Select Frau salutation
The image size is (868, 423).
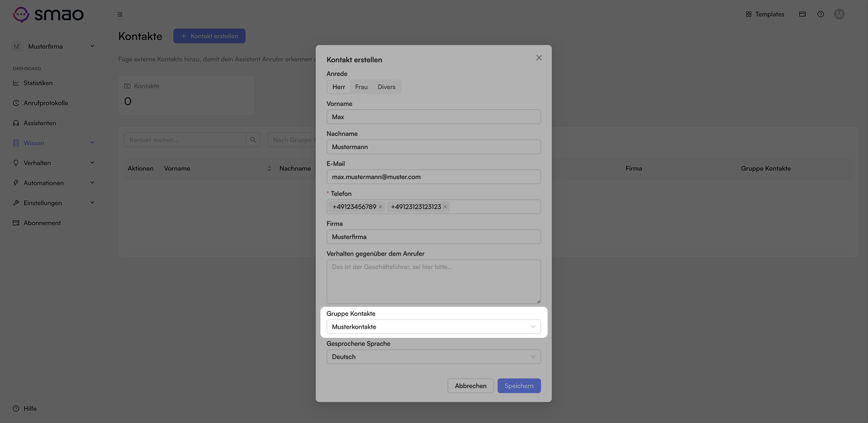click(361, 87)
